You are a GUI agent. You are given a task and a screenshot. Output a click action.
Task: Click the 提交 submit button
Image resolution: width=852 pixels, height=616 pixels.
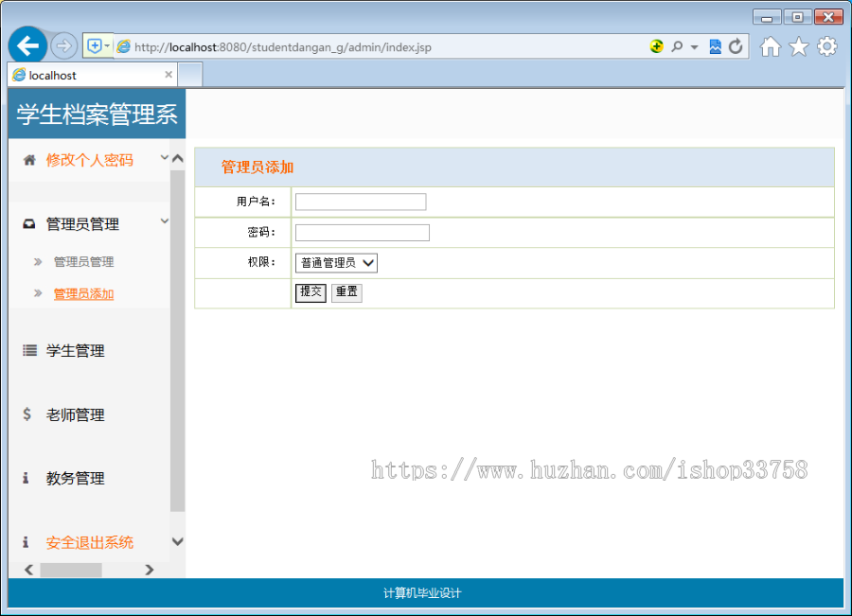pos(311,292)
